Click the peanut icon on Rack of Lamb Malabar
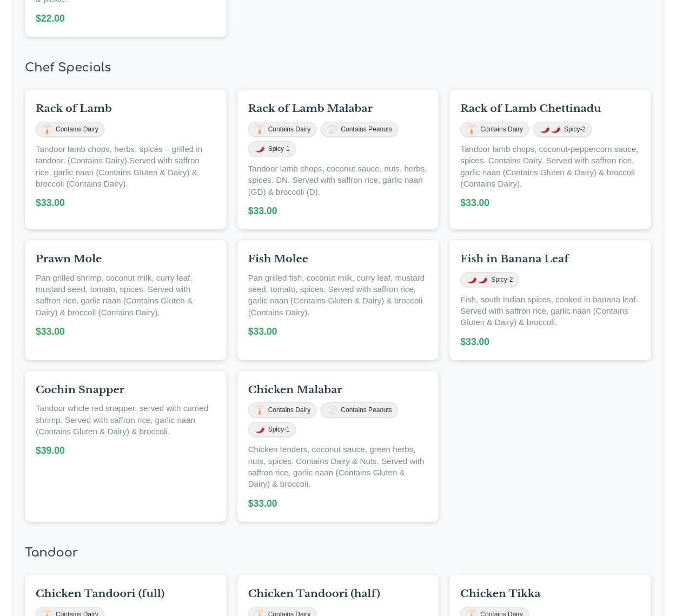The height and width of the screenshot is (616, 676). (332, 129)
